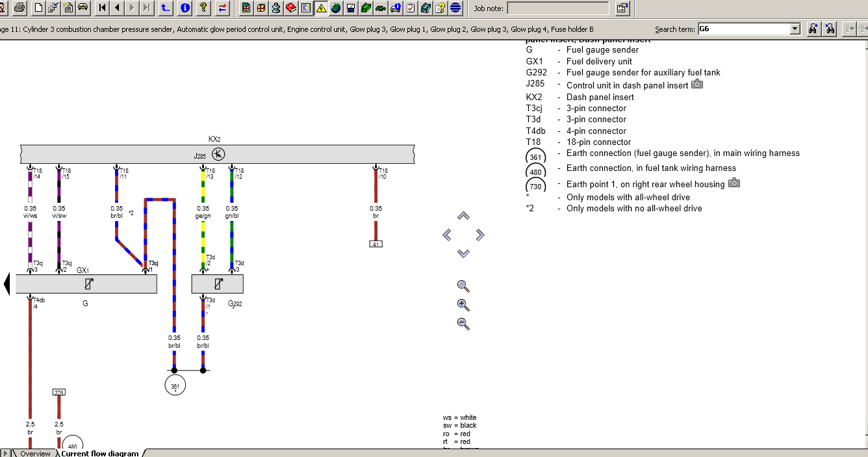
Task: Click the car icon in the toolbar
Action: point(83,8)
